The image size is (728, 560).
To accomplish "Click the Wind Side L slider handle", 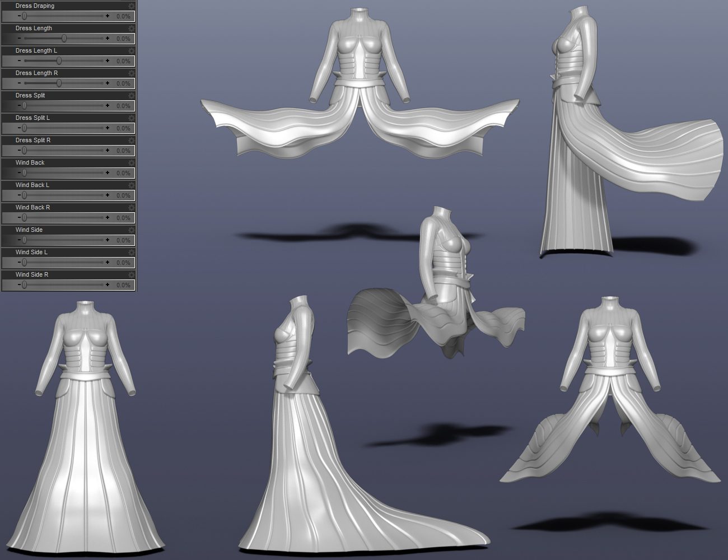I will [24, 263].
